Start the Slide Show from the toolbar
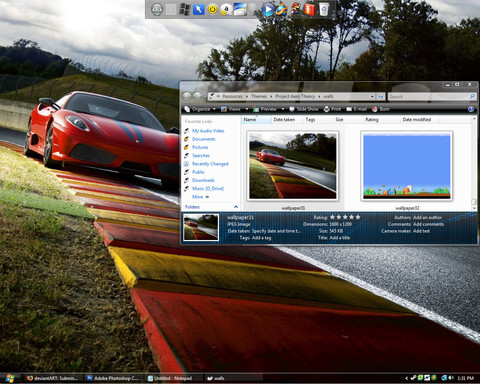 (x=304, y=109)
